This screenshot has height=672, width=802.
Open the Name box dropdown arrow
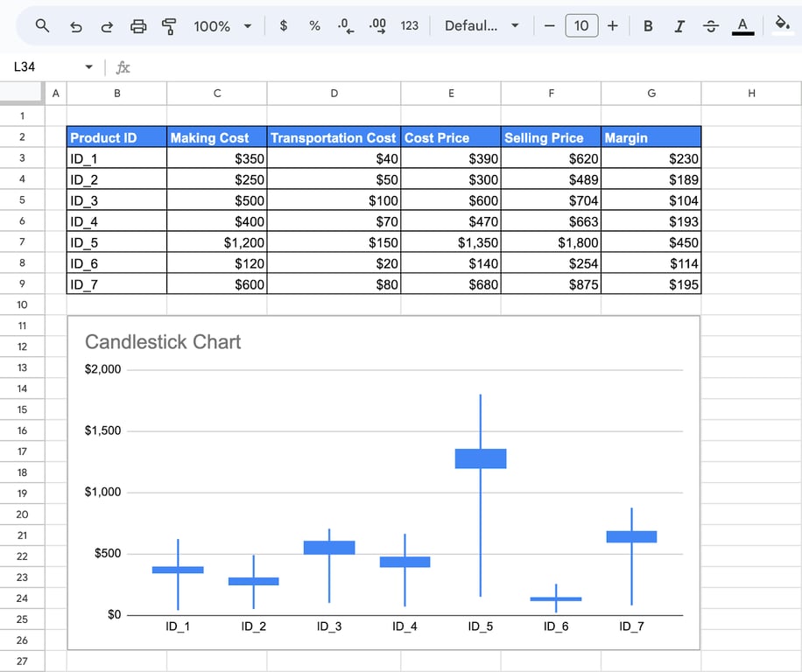tap(89, 67)
